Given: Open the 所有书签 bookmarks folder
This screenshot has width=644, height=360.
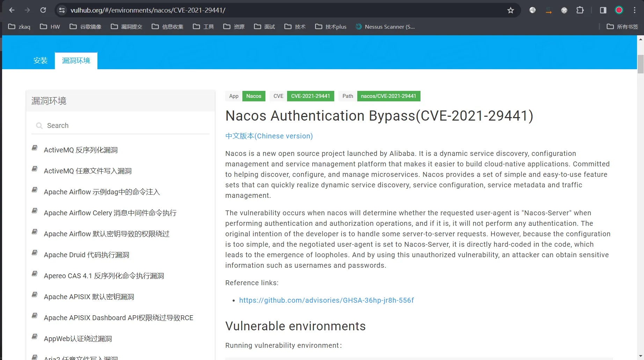Looking at the screenshot, I should (621, 27).
